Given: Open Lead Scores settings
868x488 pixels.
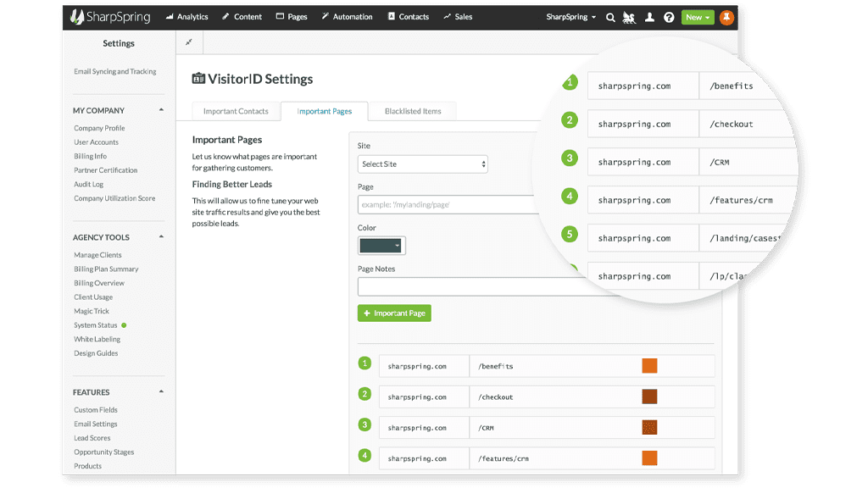Looking at the screenshot, I should (x=92, y=438).
